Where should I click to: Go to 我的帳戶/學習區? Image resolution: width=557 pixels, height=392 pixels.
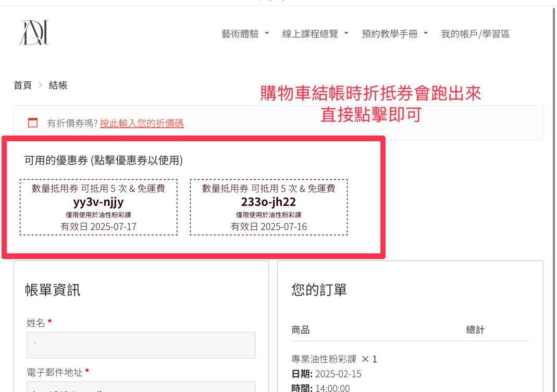pyautogui.click(x=475, y=34)
